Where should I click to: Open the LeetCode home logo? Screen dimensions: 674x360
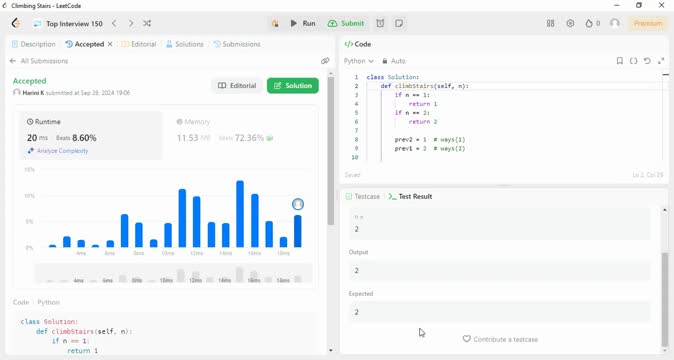click(16, 23)
